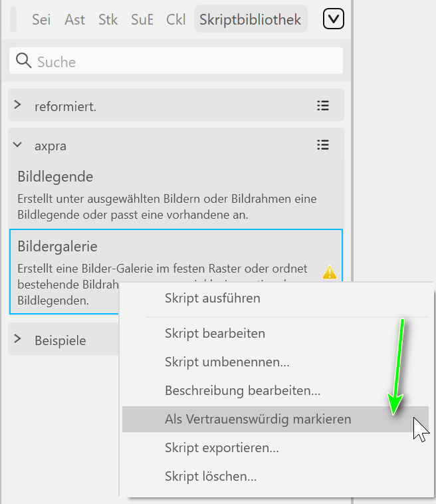The width and height of the screenshot is (436, 504).
Task: Select Skript umbenennen... menu entry
Action: click(275, 362)
